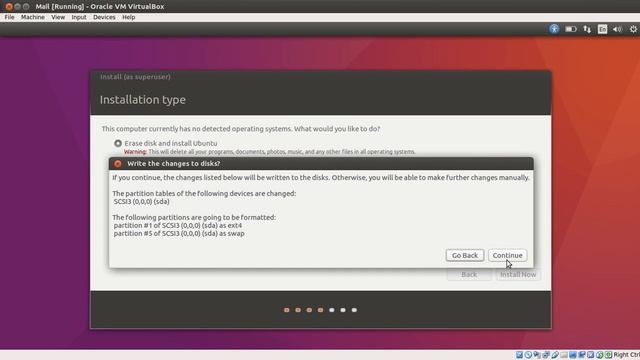Click the mouse integration icon in VirtualBox status bar
Image resolution: width=640 pixels, height=360 pixels.
pos(600,355)
